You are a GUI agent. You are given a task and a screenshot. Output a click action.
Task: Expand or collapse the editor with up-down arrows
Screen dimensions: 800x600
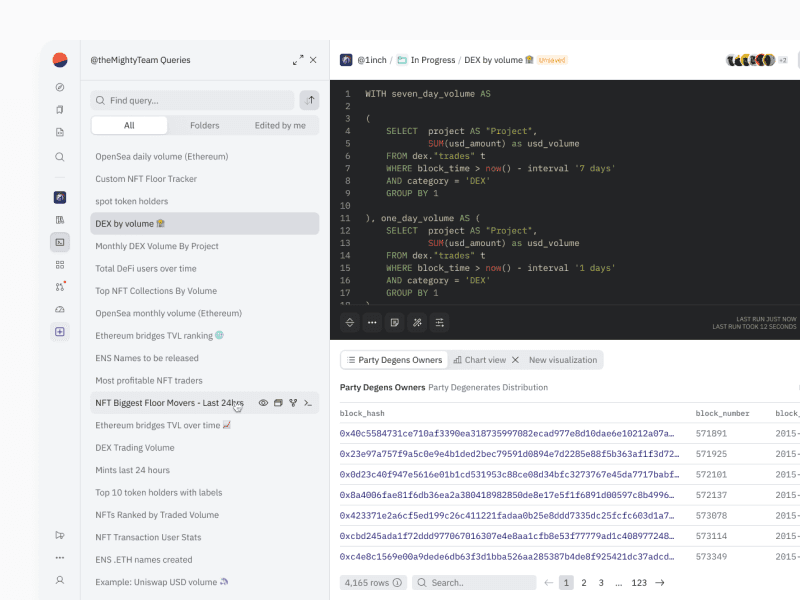[x=350, y=322]
